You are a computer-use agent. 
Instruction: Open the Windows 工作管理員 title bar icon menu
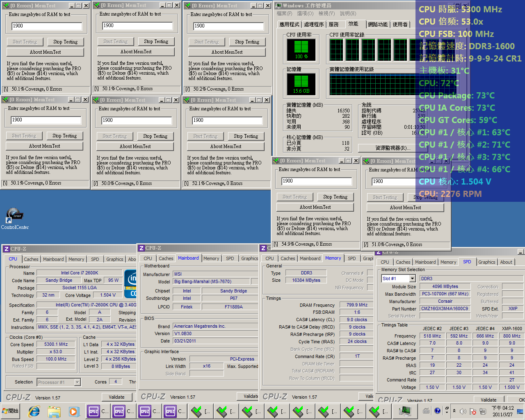click(x=278, y=6)
